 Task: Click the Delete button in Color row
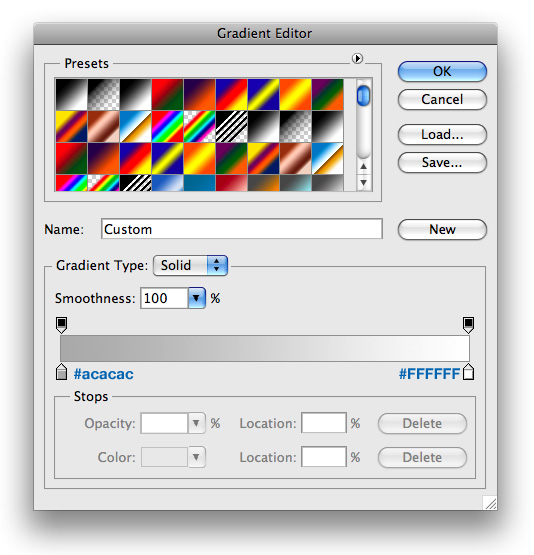pyautogui.click(x=422, y=457)
